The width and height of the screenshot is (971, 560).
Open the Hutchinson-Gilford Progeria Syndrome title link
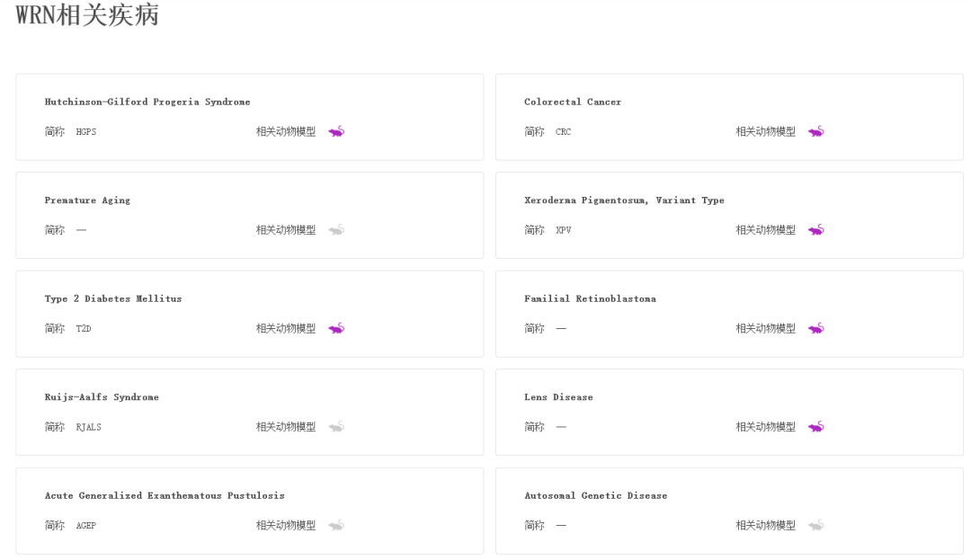[x=147, y=102]
